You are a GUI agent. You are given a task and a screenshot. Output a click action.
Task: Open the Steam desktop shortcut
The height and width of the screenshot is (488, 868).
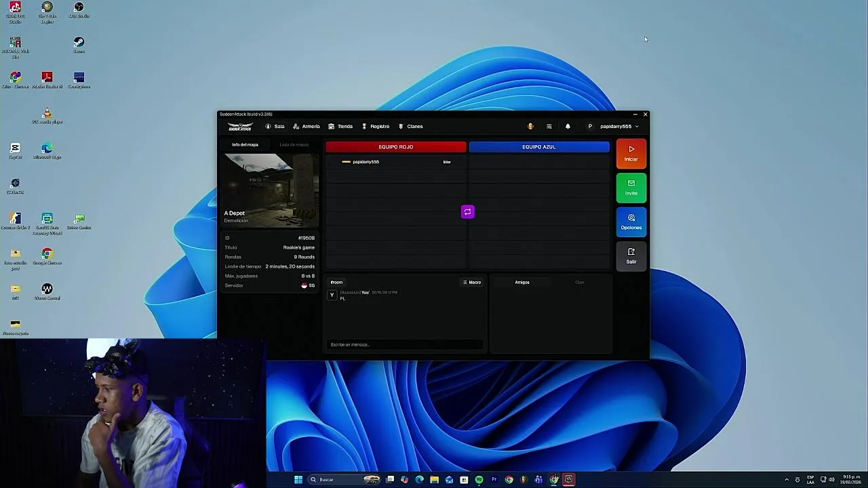click(x=79, y=45)
